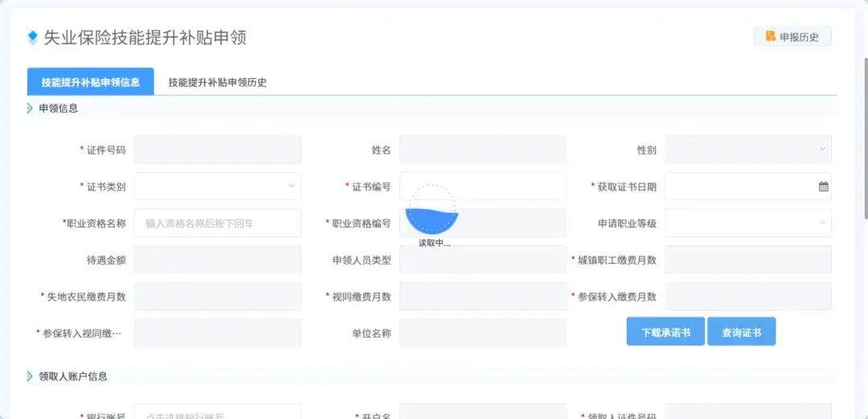Click the 银行账号 selection field
Screen dimensions: 868x419
218,412
